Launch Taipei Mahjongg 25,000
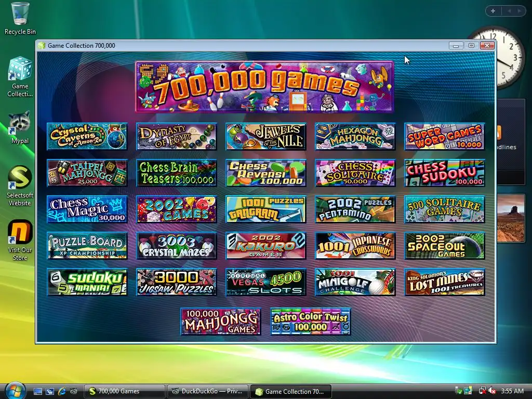The width and height of the screenshot is (532, 399). click(x=87, y=173)
